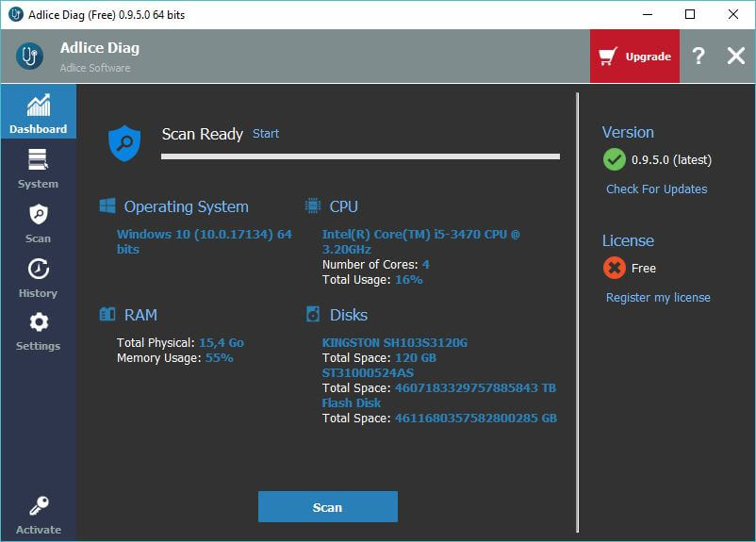Click the scan progress bar

360,156
